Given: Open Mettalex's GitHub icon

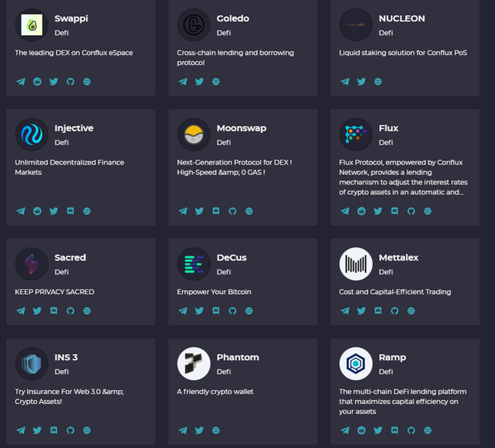Looking at the screenshot, I should [395, 311].
